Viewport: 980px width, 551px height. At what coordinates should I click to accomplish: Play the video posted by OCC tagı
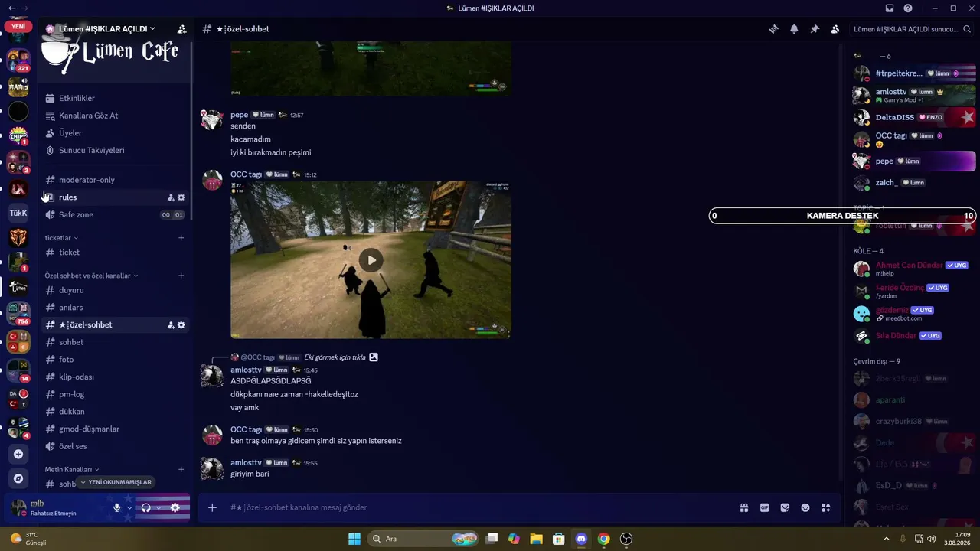coord(371,260)
